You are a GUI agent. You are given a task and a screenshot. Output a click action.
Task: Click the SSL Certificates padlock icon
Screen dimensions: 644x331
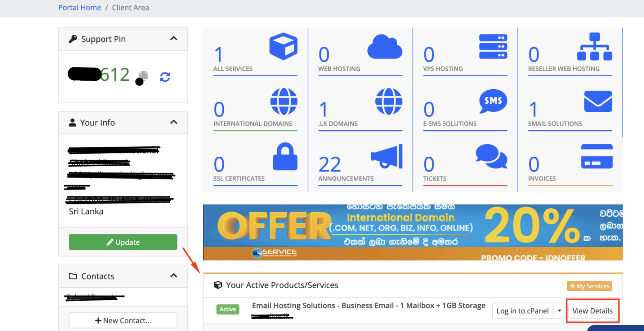[285, 157]
